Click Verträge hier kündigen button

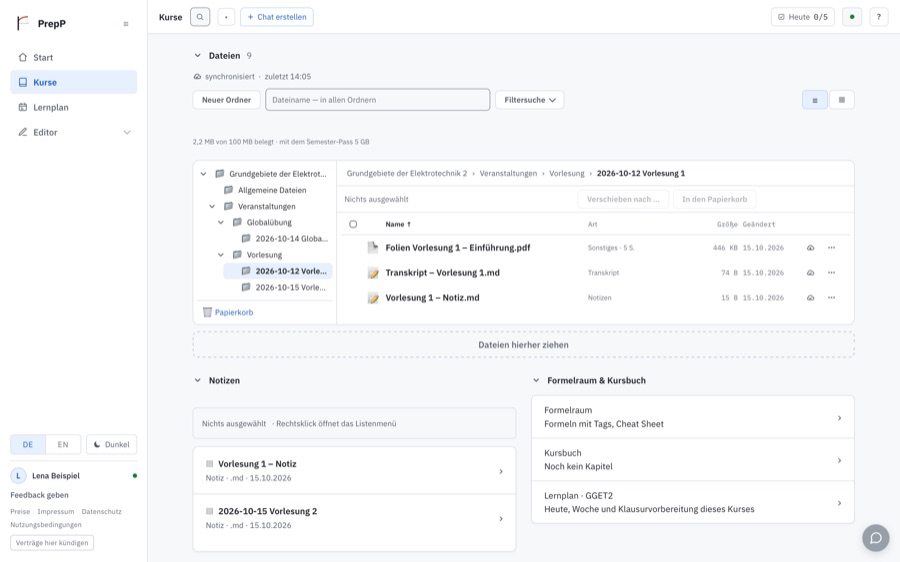pyautogui.click(x=52, y=542)
